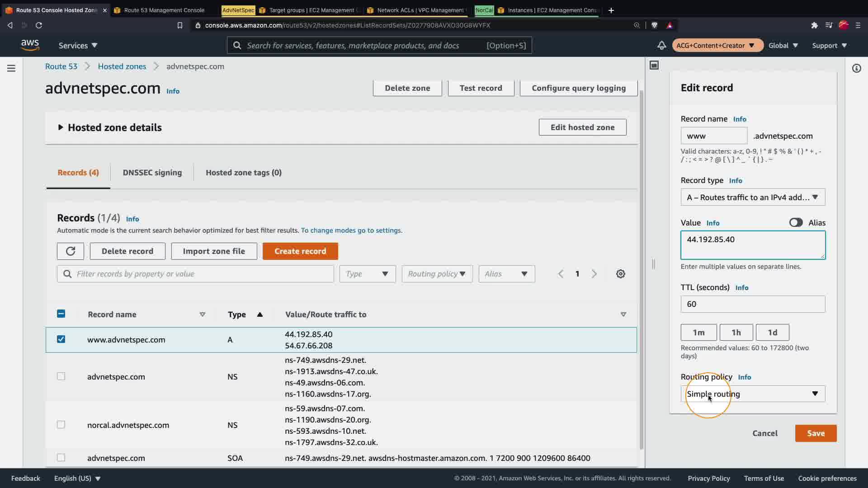Viewport: 868px width, 488px height.
Task: Click the AWS logo home icon
Action: pos(30,45)
